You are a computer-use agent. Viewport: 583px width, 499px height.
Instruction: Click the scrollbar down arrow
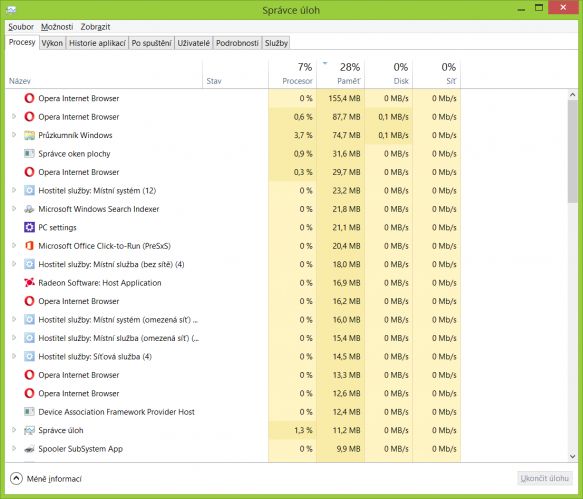point(573,456)
